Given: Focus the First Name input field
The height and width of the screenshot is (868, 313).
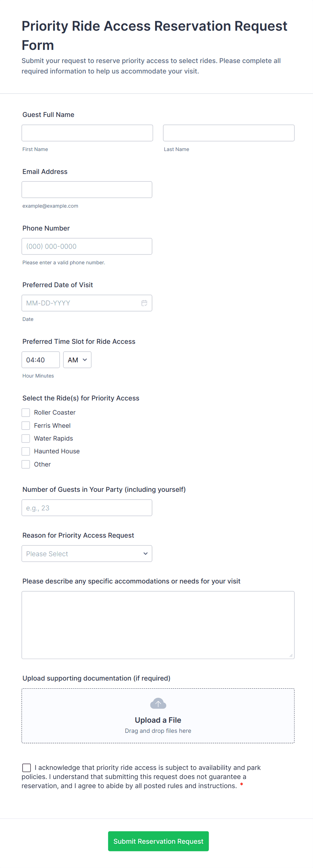Looking at the screenshot, I should tap(87, 133).
